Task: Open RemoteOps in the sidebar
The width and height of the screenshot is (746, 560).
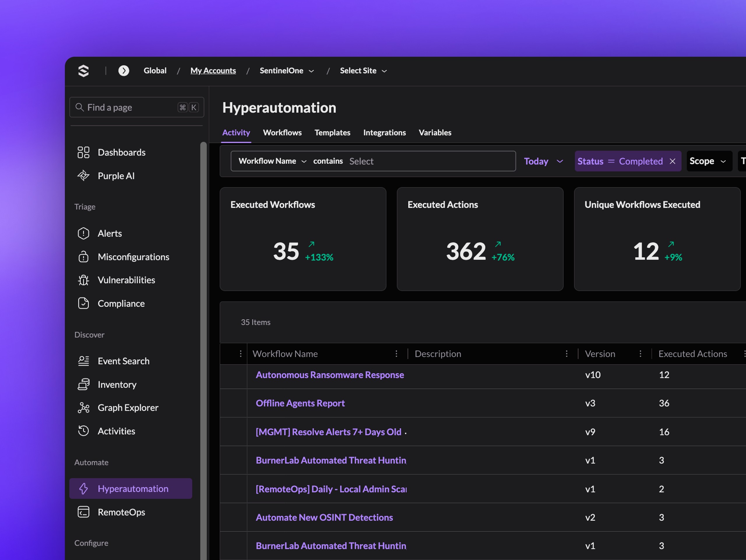Action: click(122, 512)
